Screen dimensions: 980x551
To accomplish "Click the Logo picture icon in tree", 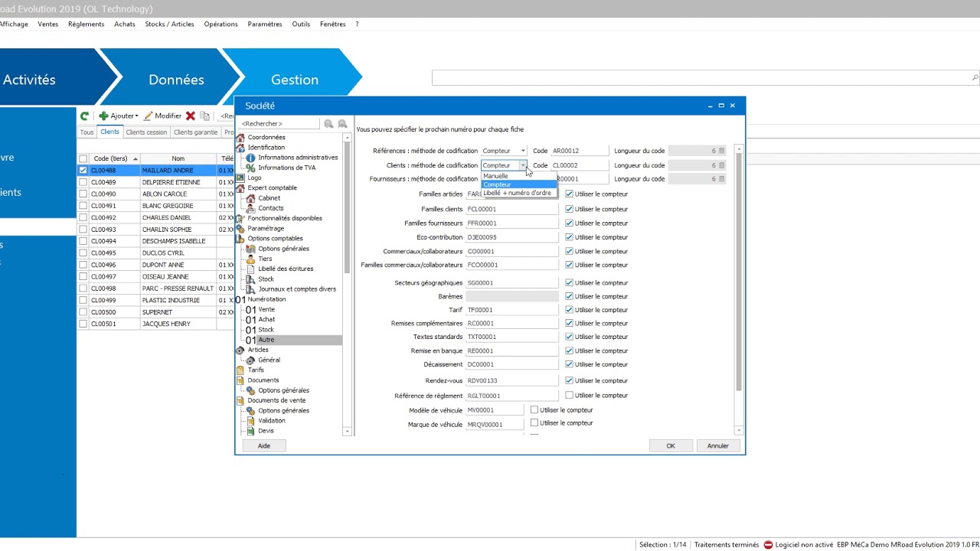I will pos(240,178).
